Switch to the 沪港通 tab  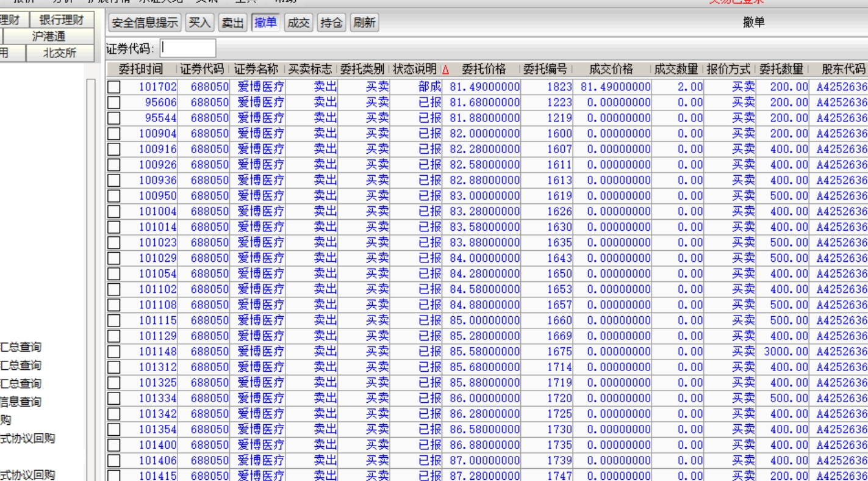coord(48,37)
